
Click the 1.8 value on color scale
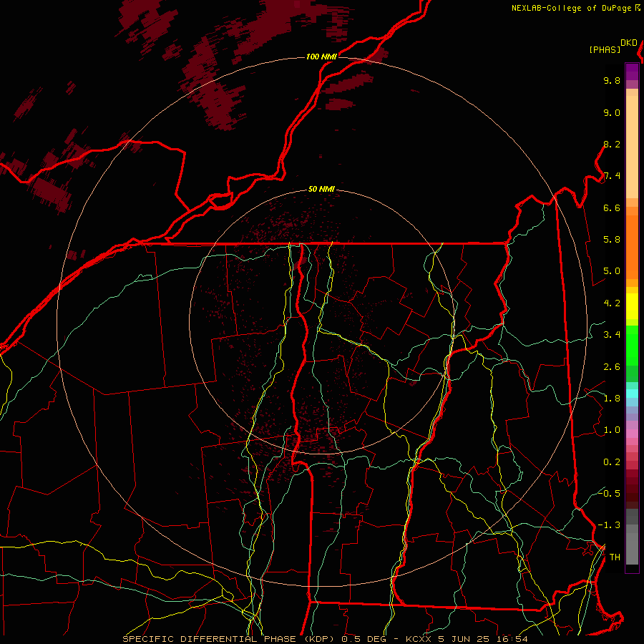[612, 399]
